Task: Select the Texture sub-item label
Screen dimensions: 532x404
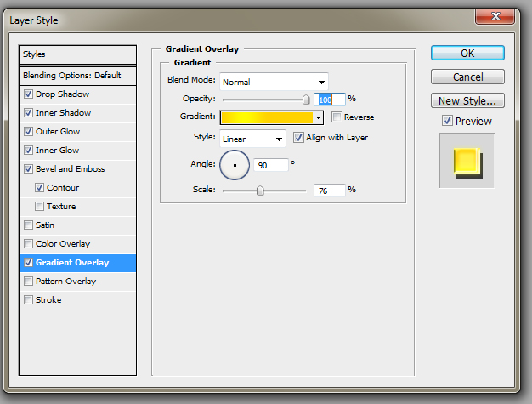Action: [61, 206]
